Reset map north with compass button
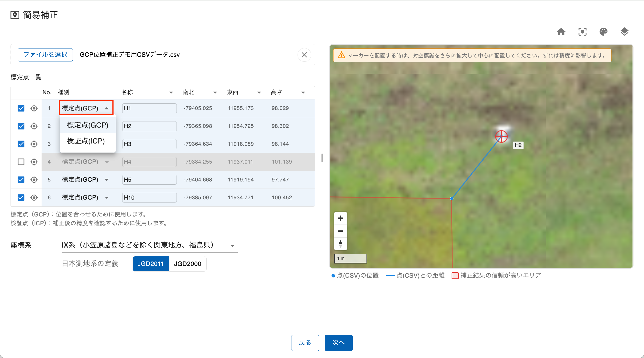Screen dimensions: 644x358 pos(340,244)
